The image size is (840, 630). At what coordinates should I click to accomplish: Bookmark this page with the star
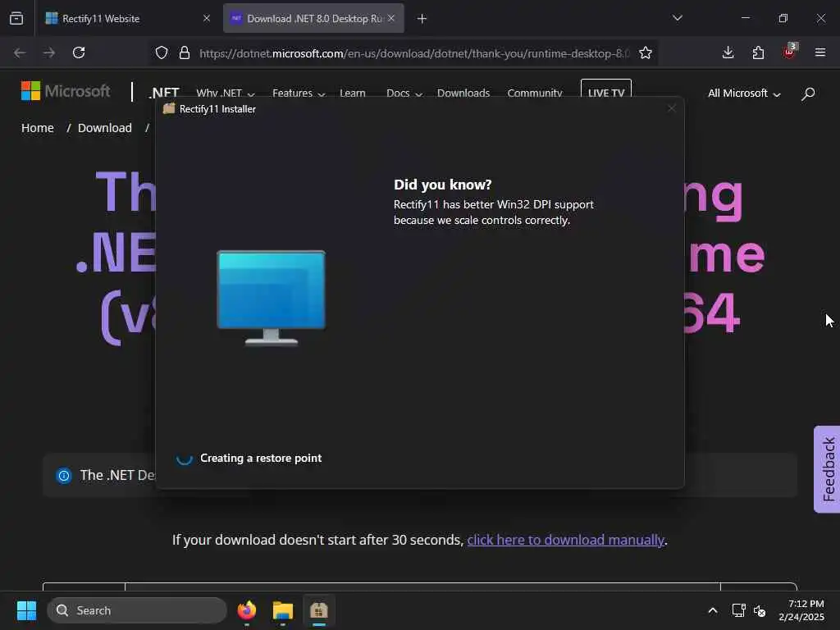pyautogui.click(x=646, y=53)
